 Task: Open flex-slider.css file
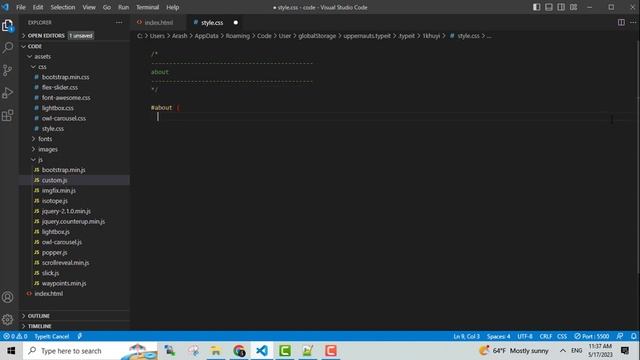click(x=75, y=87)
